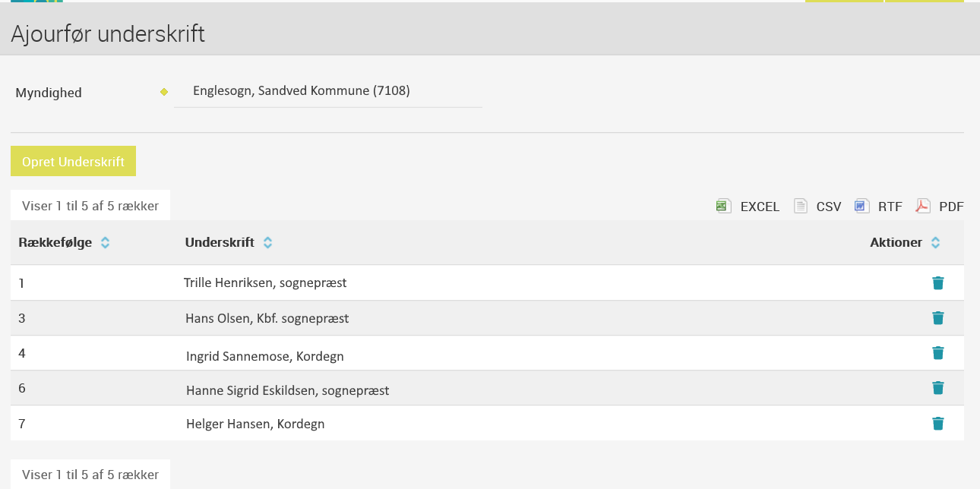This screenshot has height=489, width=980.
Task: Remove Ingrid Sannemose row via trash icon
Action: pos(938,353)
